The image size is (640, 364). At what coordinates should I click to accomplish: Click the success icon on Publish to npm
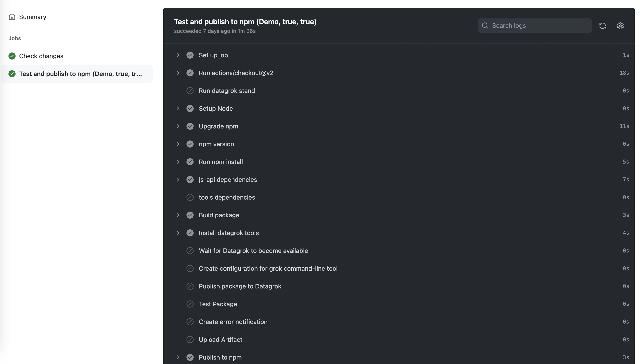coord(190,357)
